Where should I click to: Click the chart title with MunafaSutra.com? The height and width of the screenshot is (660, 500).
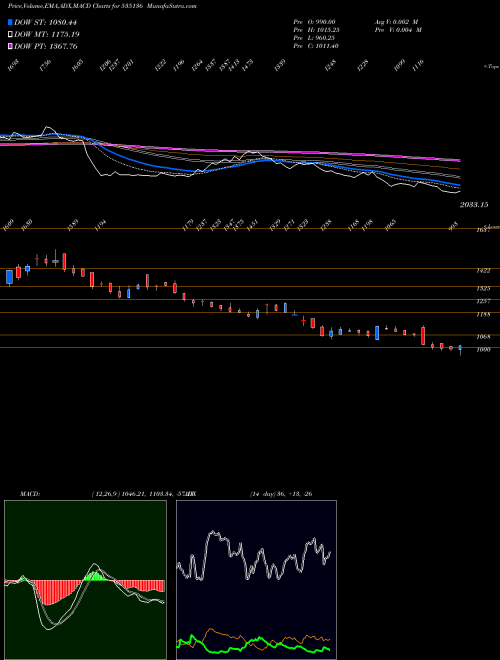100,6
